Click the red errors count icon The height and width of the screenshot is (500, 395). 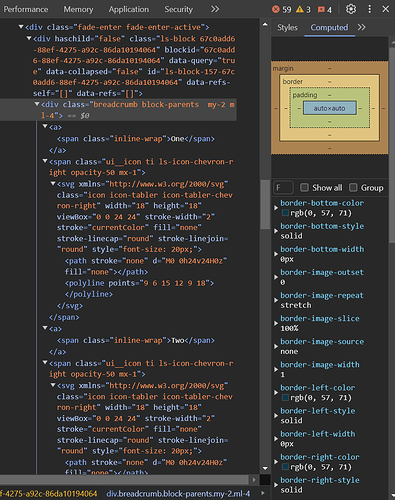point(276,9)
